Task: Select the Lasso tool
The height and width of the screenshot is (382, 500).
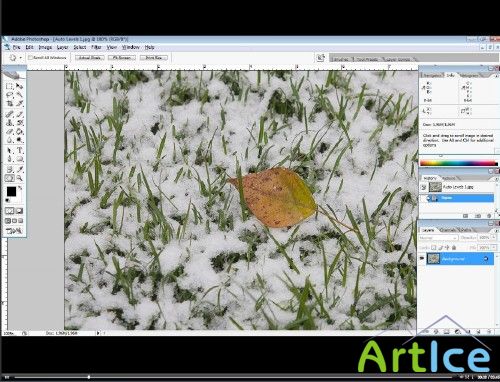Action: click(x=10, y=95)
